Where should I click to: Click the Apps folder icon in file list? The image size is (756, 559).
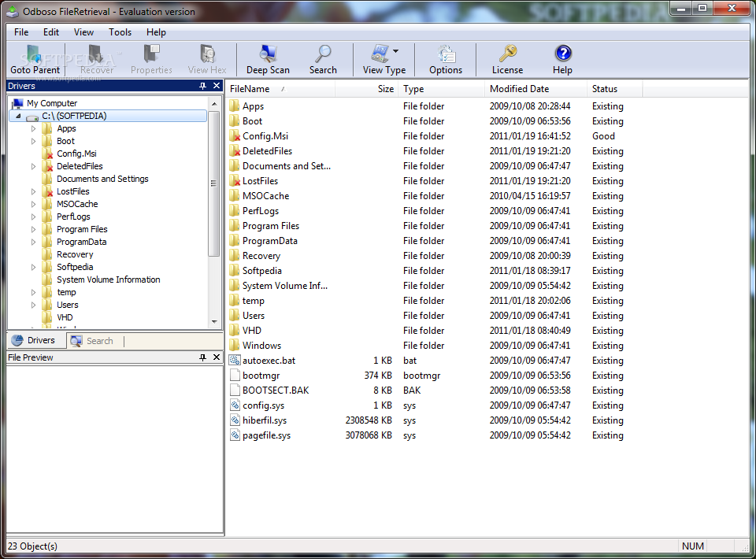point(235,106)
